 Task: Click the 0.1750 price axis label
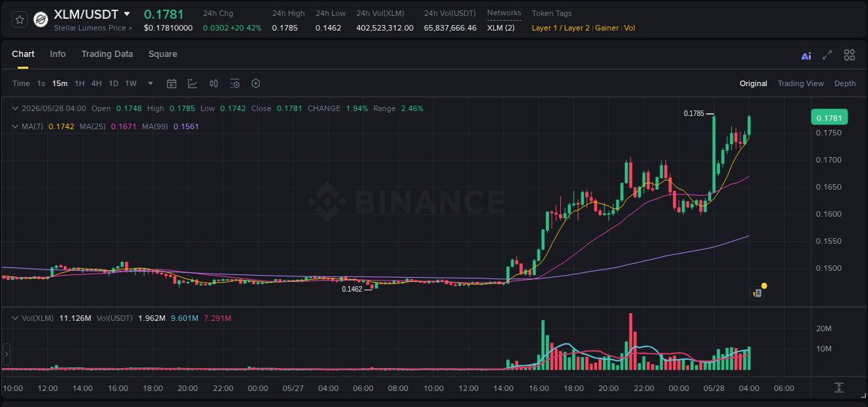point(828,133)
